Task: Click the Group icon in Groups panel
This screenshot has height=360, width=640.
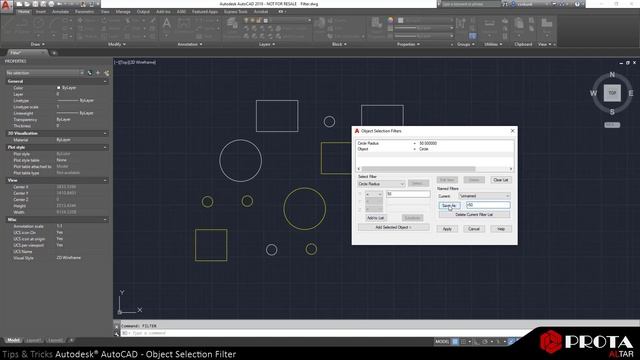Action: click(x=461, y=24)
